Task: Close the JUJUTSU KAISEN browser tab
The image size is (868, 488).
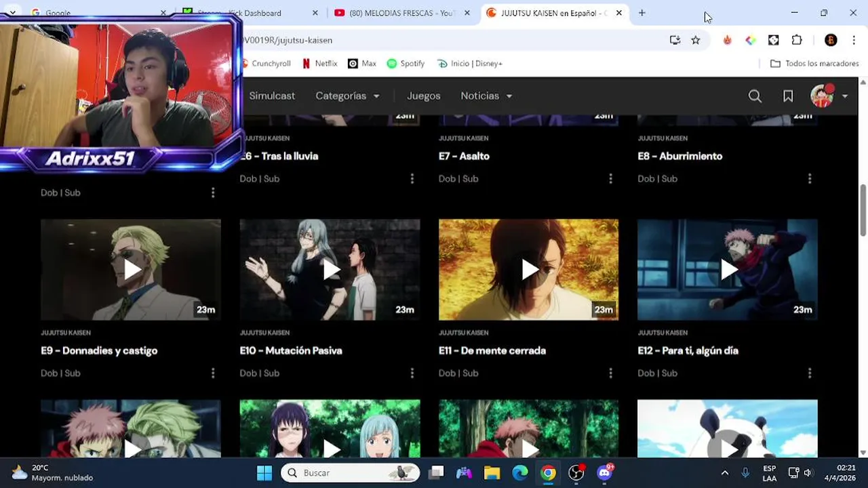Action: (x=619, y=13)
